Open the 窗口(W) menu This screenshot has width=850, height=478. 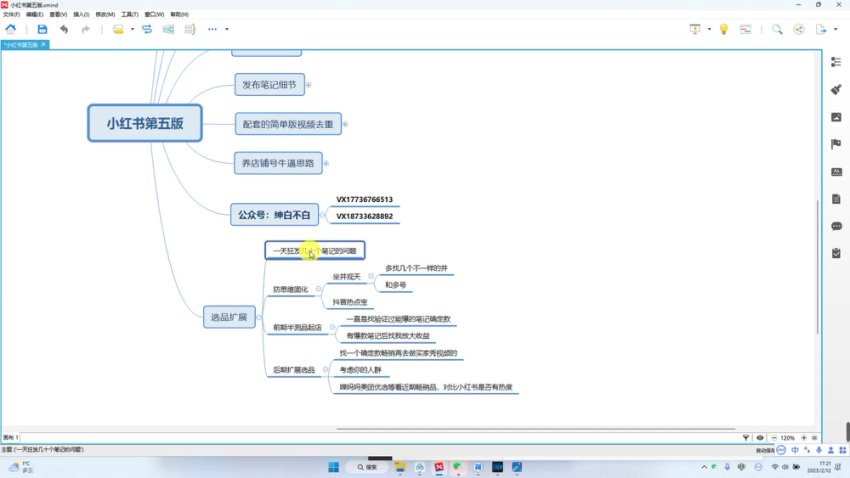pos(154,14)
